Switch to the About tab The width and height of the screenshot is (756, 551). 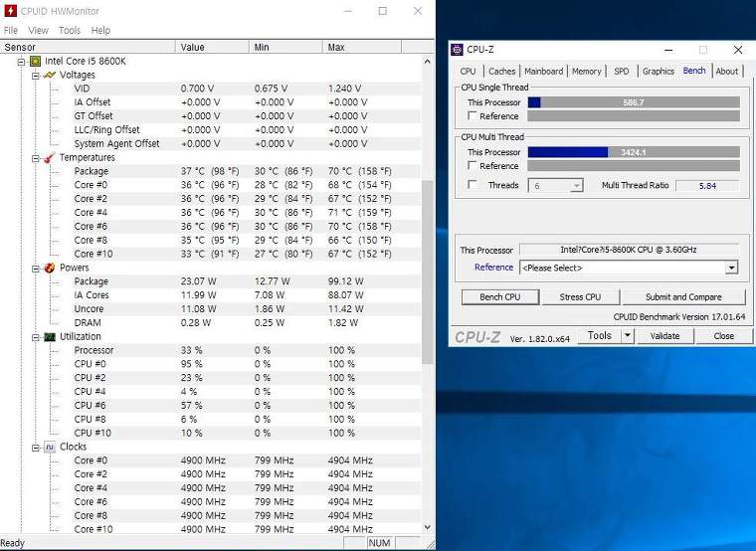[726, 71]
